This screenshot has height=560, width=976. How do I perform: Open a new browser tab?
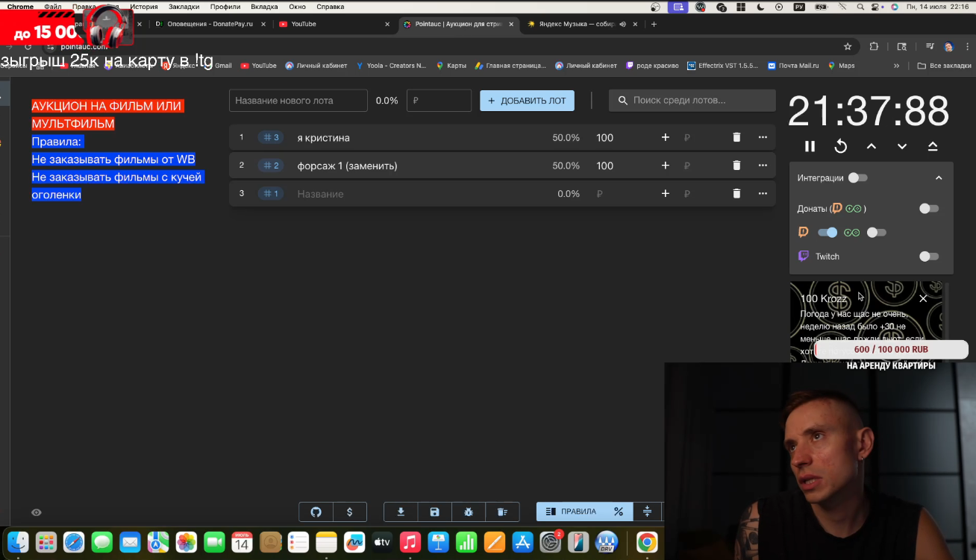pos(654,24)
